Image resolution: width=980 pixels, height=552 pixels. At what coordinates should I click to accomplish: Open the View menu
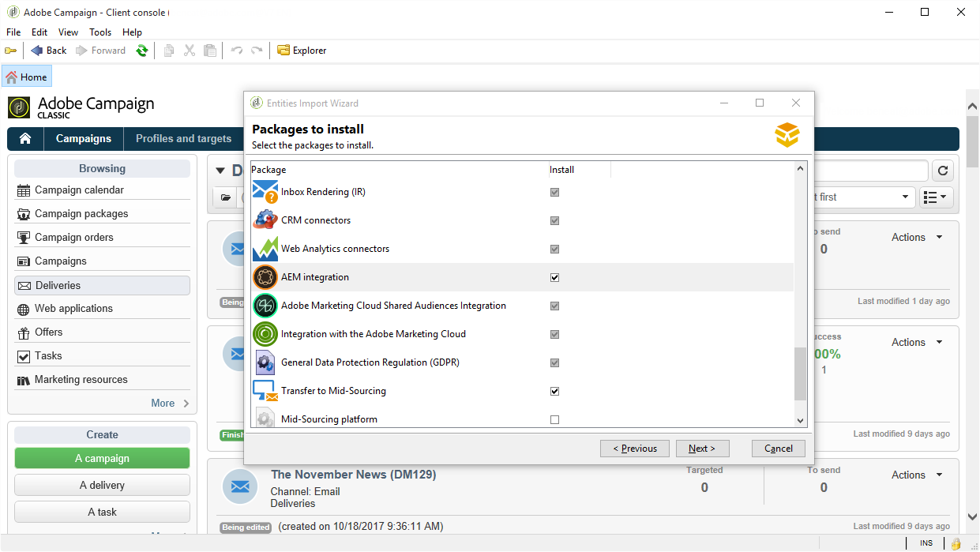[x=68, y=32]
